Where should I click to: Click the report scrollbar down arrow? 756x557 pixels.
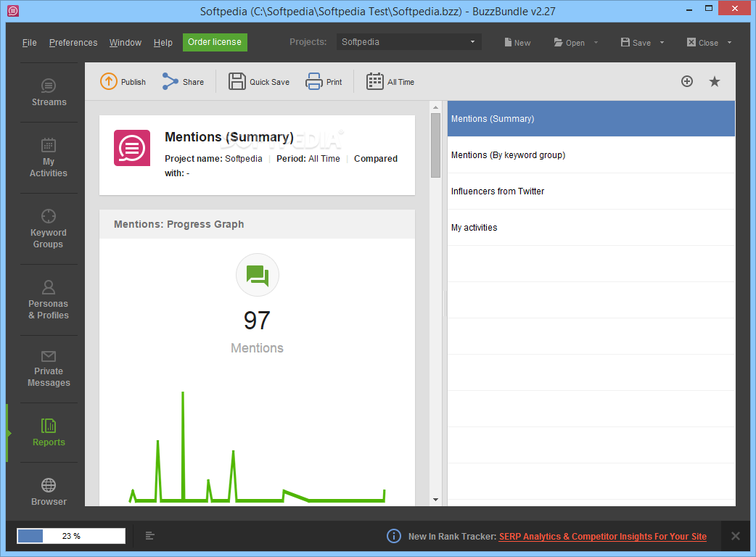(x=435, y=500)
